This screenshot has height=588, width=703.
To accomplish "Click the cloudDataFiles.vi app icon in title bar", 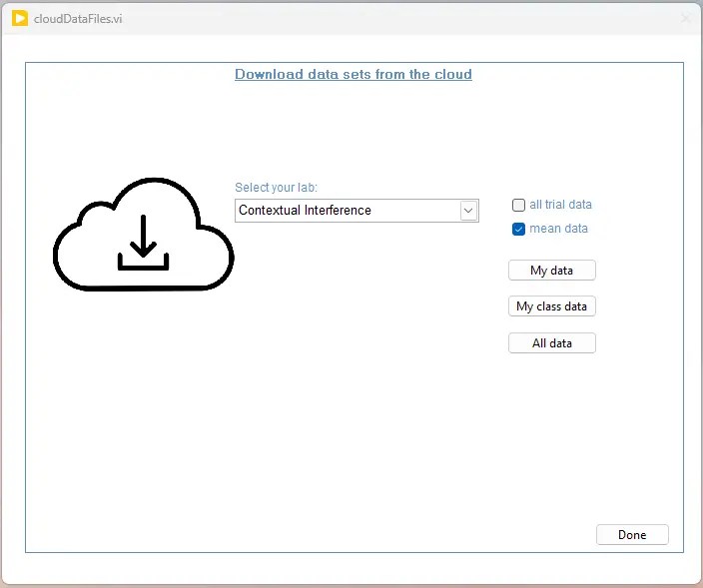I will (20, 18).
